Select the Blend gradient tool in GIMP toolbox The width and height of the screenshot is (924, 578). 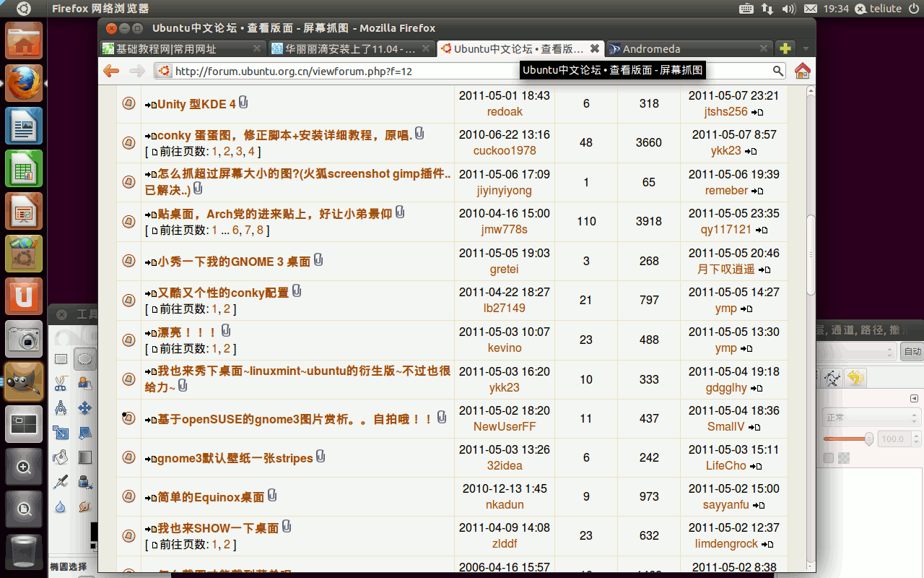click(85, 457)
